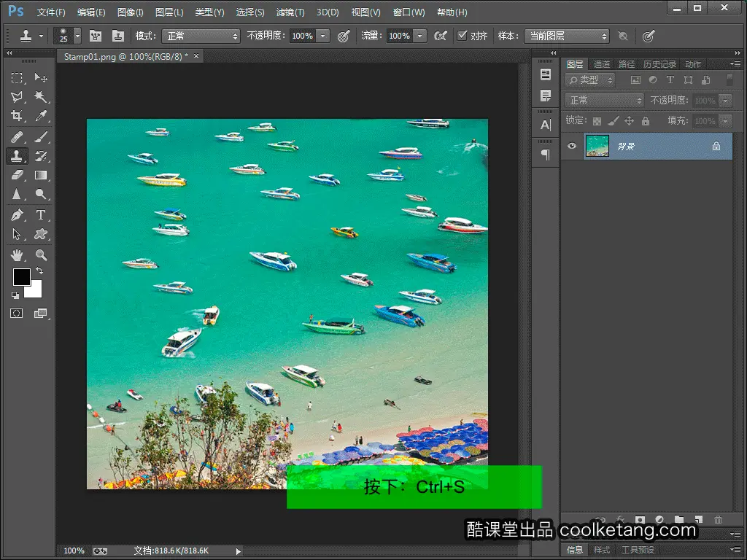The width and height of the screenshot is (747, 560).
Task: Select the Move tool
Action: (x=41, y=77)
